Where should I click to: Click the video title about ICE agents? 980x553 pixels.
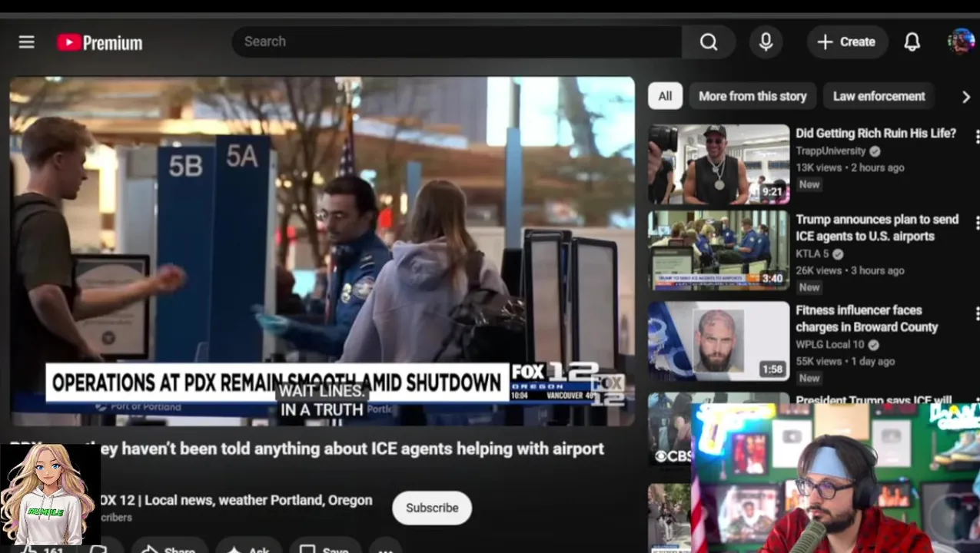(x=307, y=449)
